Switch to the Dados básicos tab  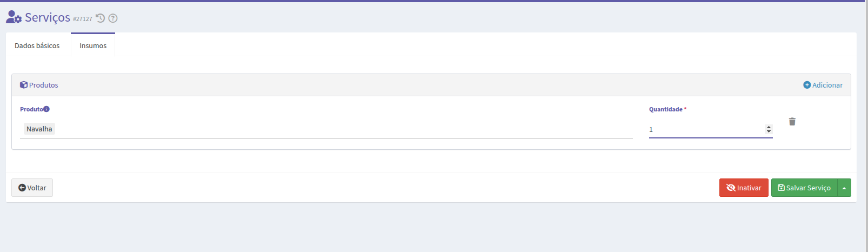[x=37, y=45]
